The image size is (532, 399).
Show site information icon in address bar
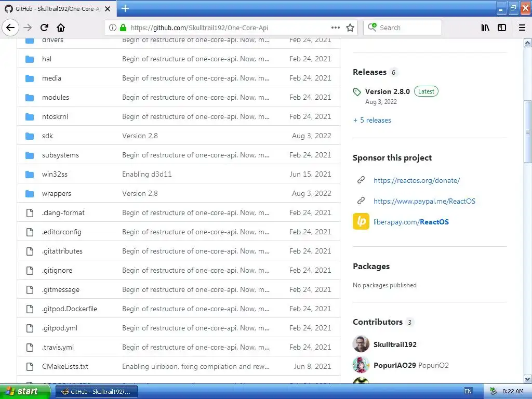(113, 28)
